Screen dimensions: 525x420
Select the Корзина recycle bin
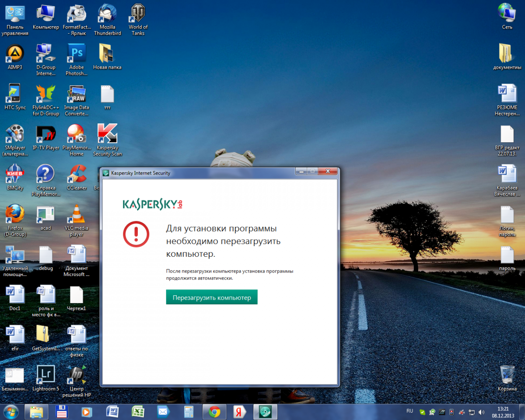pos(507,379)
